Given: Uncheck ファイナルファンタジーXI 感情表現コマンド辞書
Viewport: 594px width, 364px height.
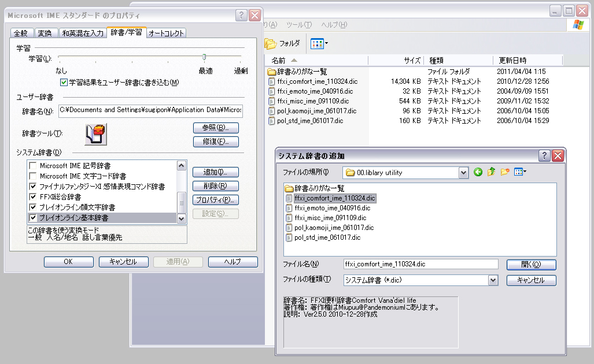Looking at the screenshot, I should pos(33,187).
